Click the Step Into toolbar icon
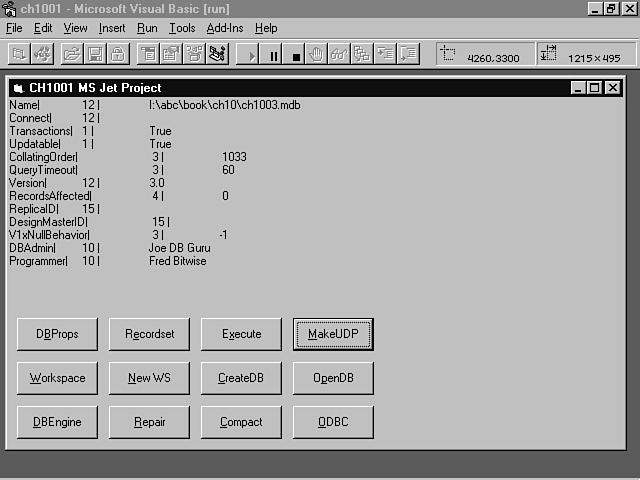 [x=385, y=54]
